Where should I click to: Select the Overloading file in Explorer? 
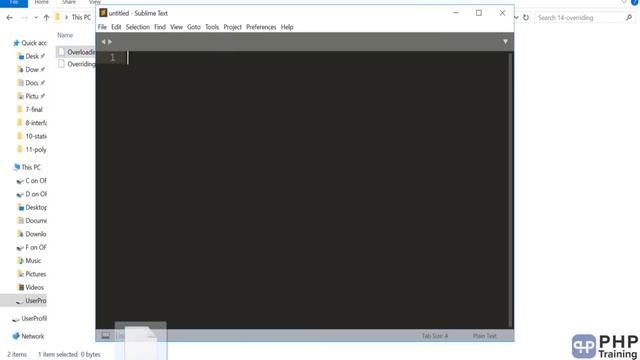tap(76, 52)
